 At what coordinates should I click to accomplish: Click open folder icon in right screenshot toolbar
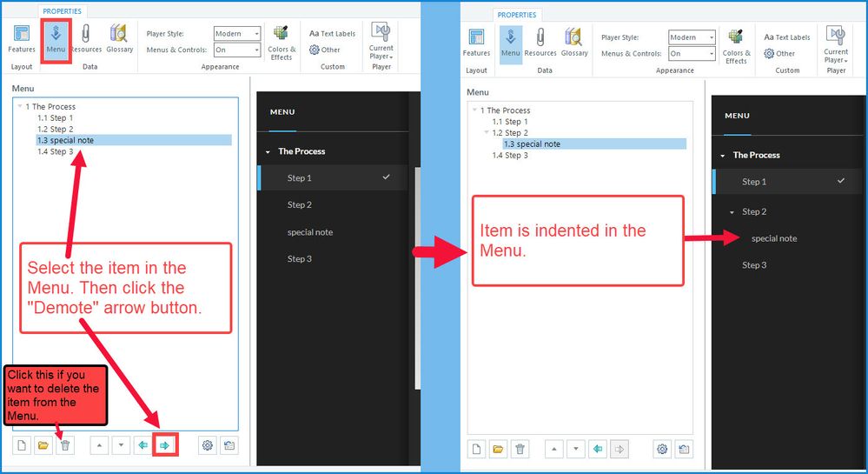(498, 449)
